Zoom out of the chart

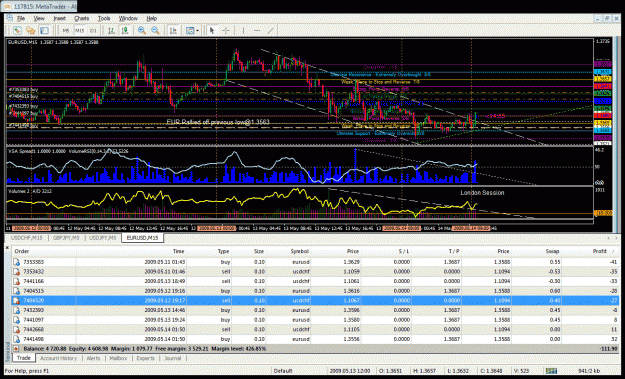(x=155, y=30)
